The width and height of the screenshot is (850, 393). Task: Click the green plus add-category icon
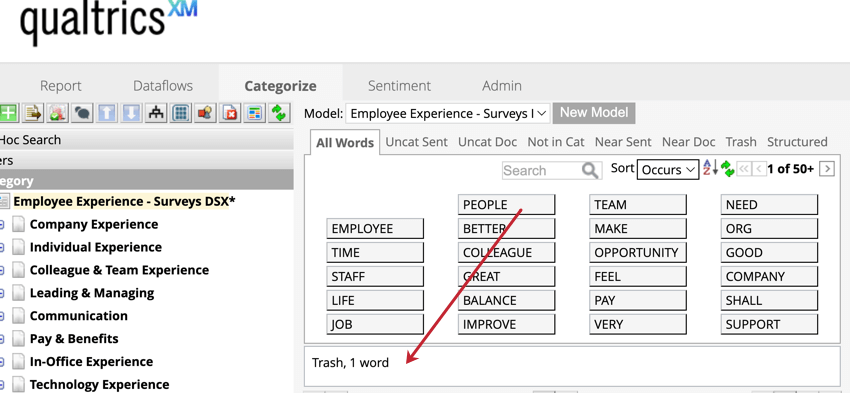[x=8, y=113]
